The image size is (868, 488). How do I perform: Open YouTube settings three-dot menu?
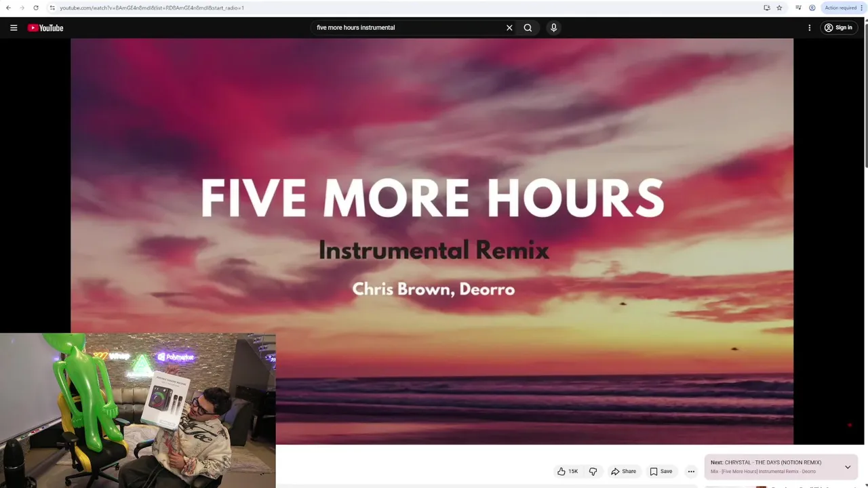click(x=809, y=28)
